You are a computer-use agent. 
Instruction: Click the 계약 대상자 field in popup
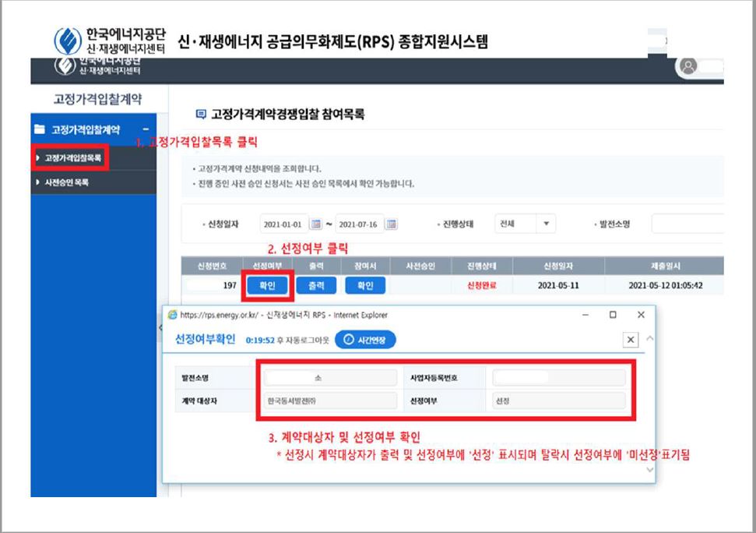pyautogui.click(x=328, y=401)
